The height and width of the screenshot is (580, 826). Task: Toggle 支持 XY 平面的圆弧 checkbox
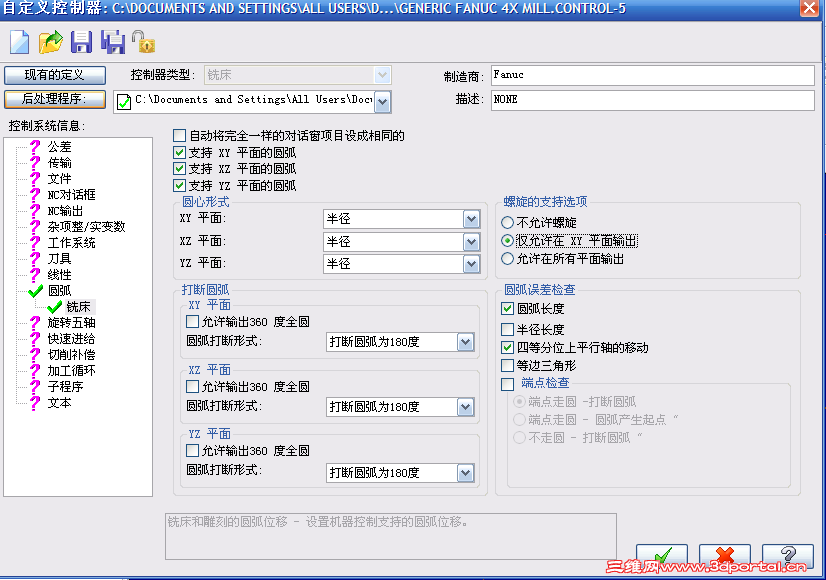coord(179,153)
